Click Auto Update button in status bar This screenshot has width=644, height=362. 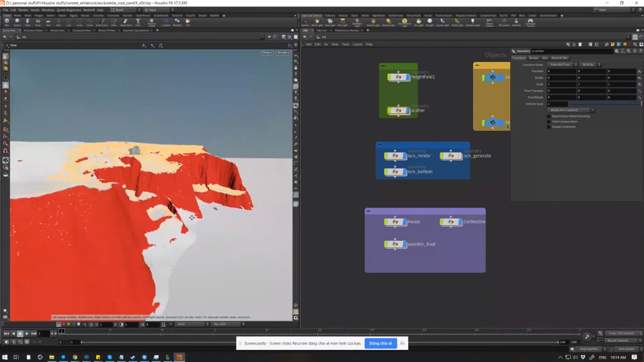[x=627, y=349]
